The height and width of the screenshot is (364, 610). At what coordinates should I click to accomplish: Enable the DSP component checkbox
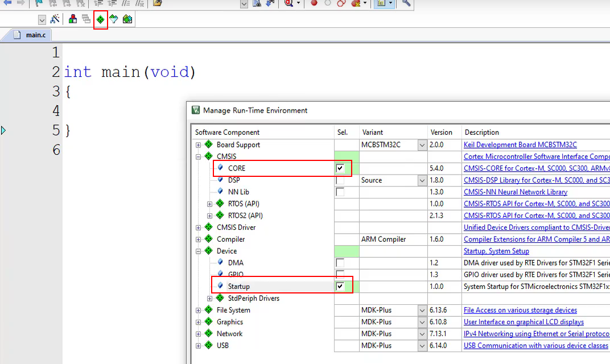coord(340,180)
